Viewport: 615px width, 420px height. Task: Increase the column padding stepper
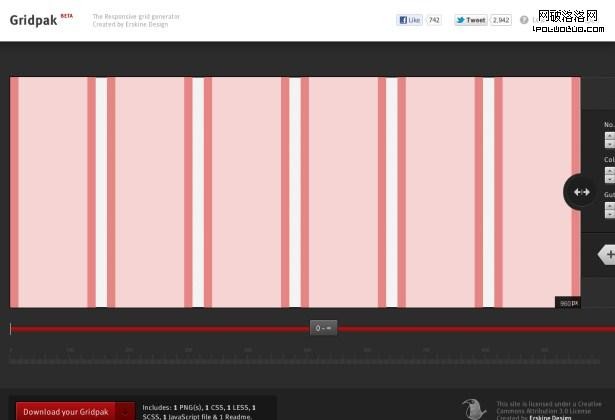610,171
